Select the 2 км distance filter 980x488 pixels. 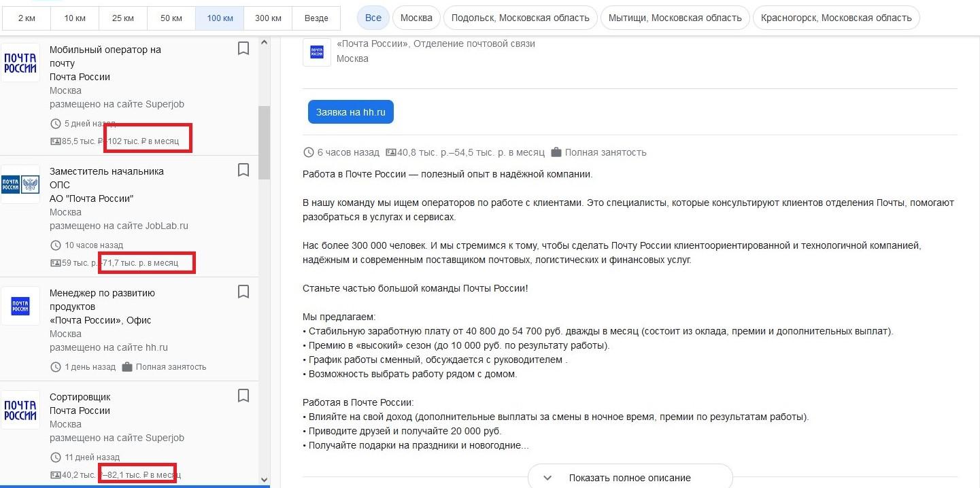coord(27,18)
